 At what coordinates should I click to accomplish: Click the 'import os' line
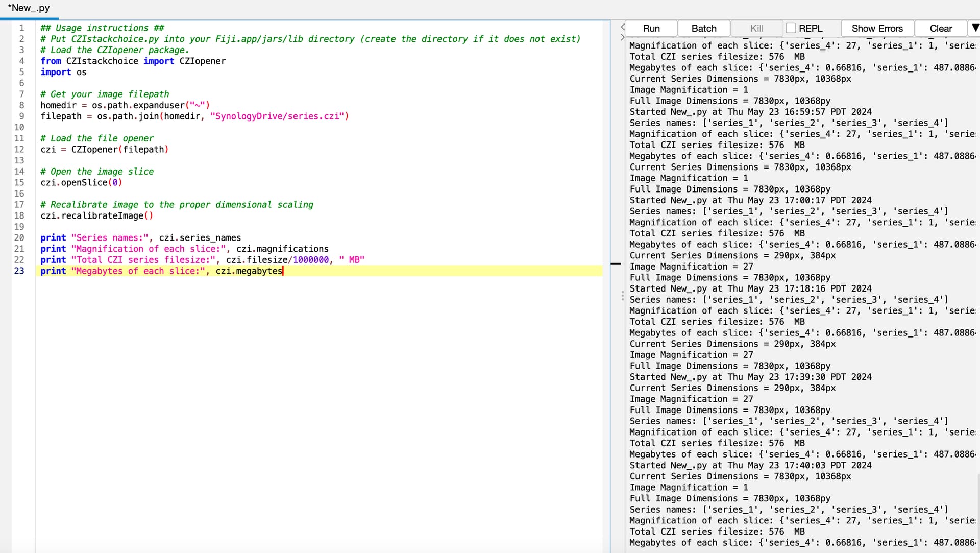tap(63, 72)
